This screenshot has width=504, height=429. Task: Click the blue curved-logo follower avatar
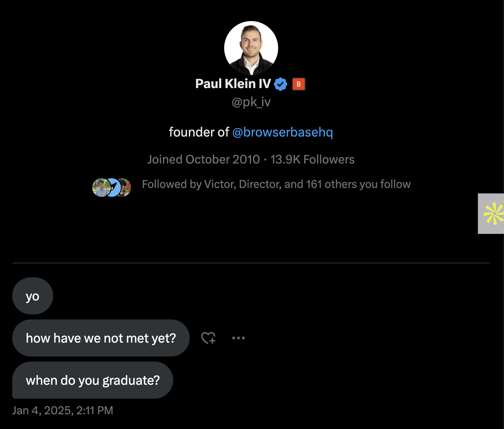click(x=111, y=187)
